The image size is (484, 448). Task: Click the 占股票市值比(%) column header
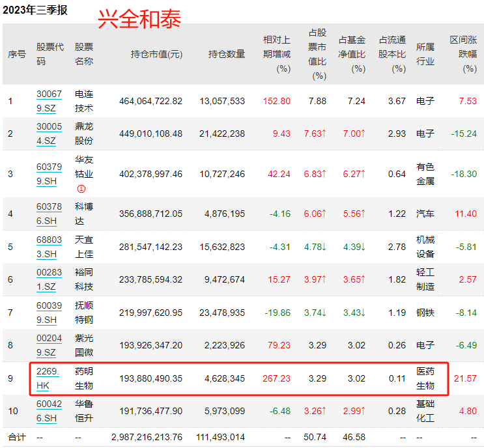click(317, 54)
